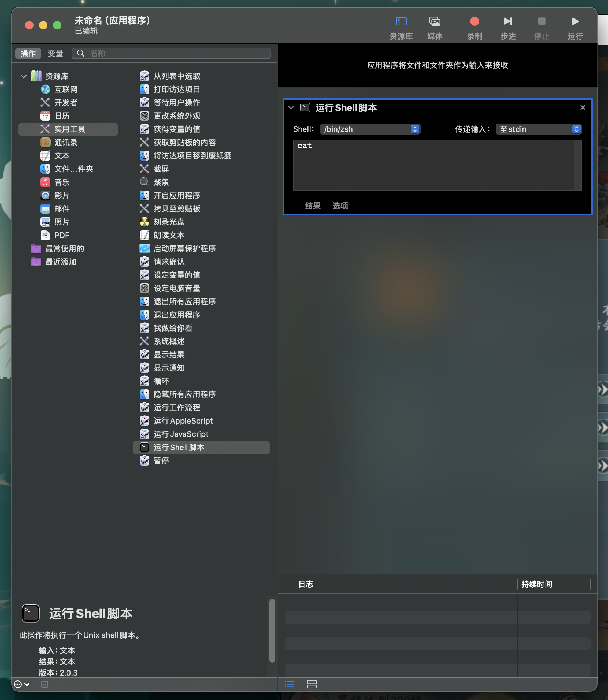
Task: Run the workflow with the 运行 icon
Action: pyautogui.click(x=574, y=22)
